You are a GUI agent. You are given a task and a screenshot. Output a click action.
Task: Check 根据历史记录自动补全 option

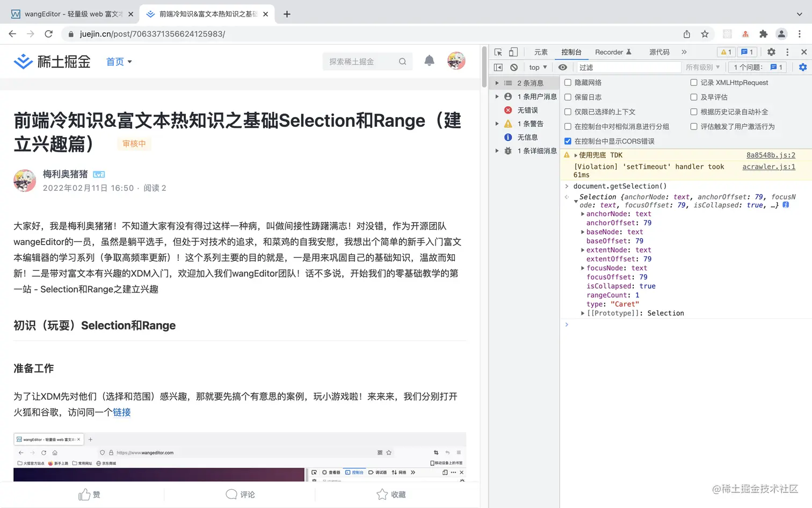(694, 112)
